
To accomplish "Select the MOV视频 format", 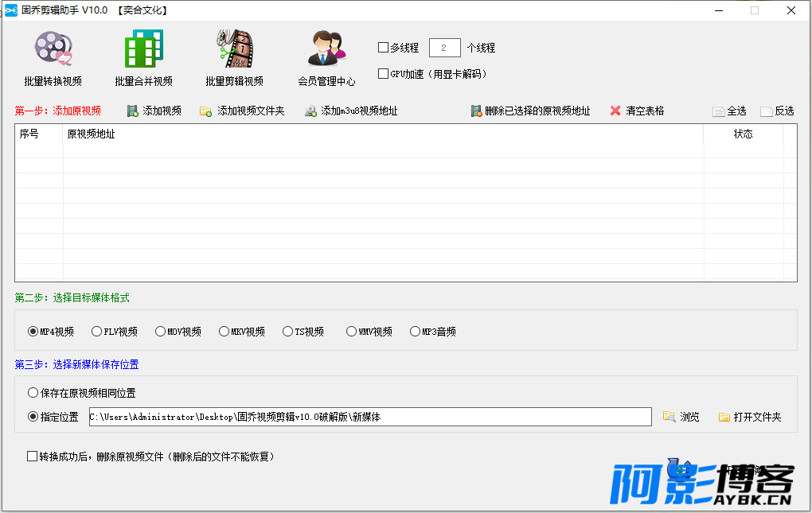I will (160, 332).
